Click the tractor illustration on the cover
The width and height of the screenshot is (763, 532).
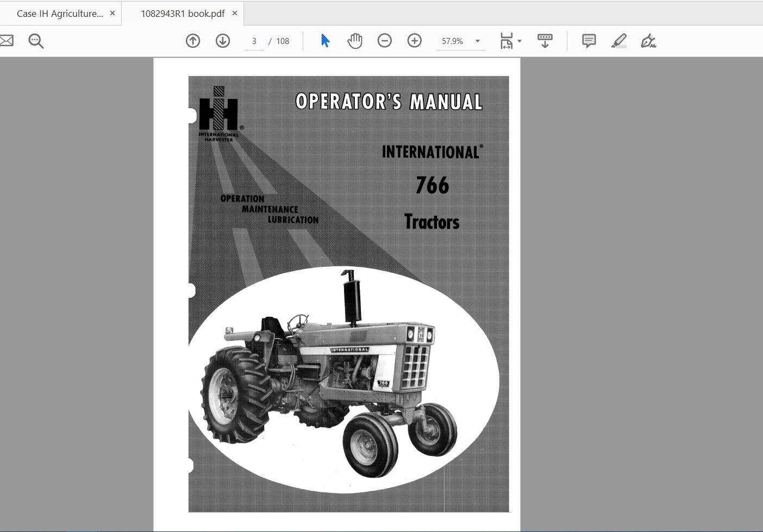point(330,375)
